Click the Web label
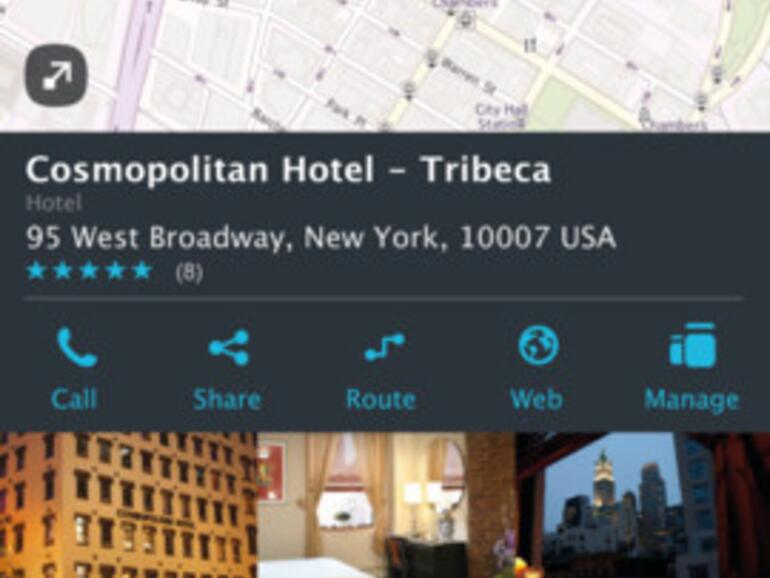Image resolution: width=770 pixels, height=578 pixels. 536,399
